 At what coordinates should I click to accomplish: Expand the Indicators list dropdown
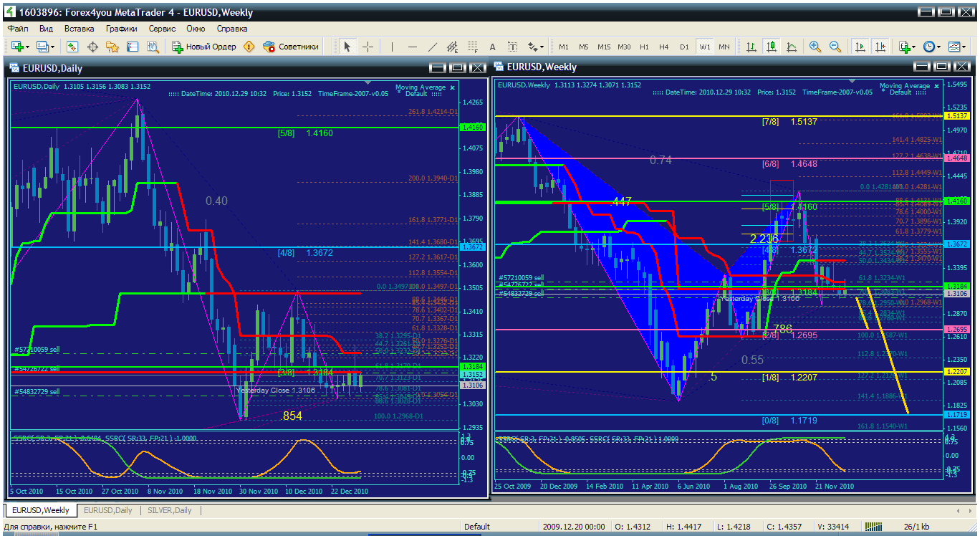click(x=914, y=47)
